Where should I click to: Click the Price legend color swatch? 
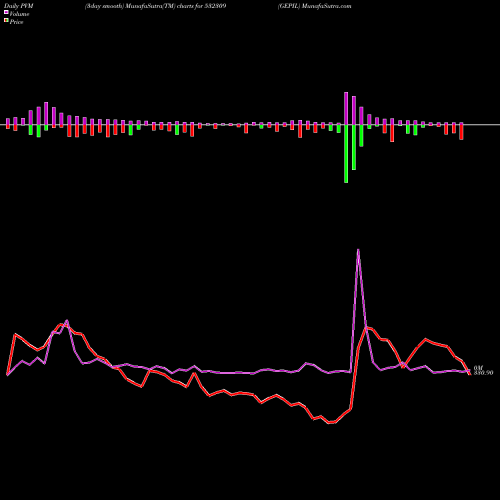(6, 21)
